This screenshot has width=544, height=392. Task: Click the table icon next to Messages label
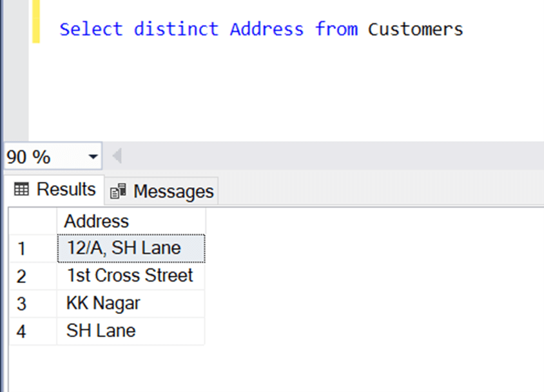point(118,190)
